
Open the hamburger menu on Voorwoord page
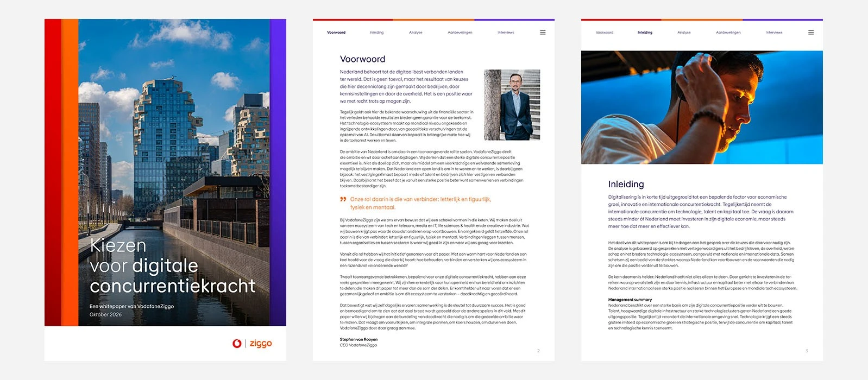543,33
